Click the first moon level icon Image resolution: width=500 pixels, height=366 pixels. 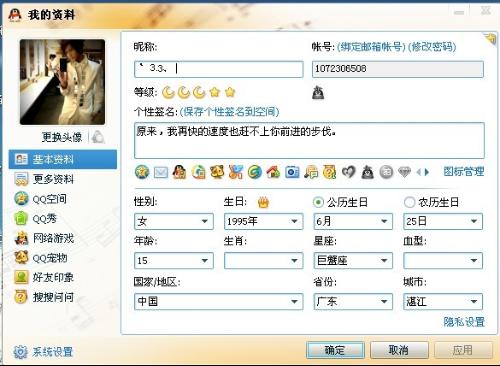coord(168,92)
